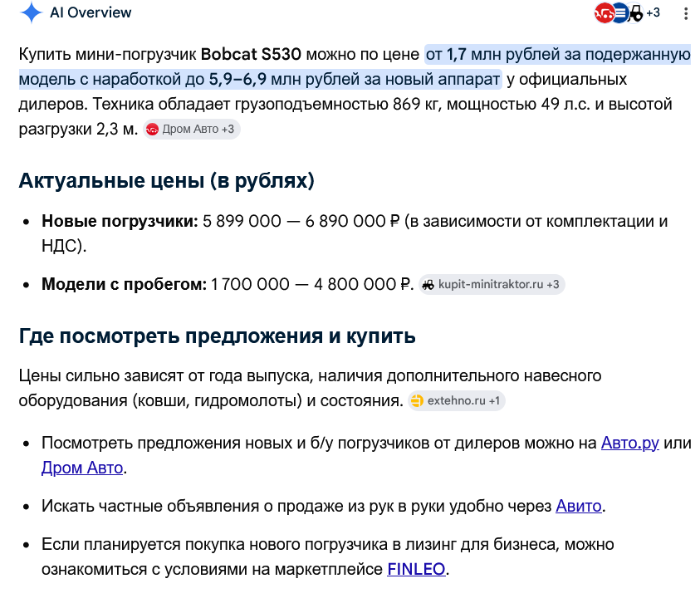
Task: Follow the Дром Авто hyperlink in the list
Action: 82,468
